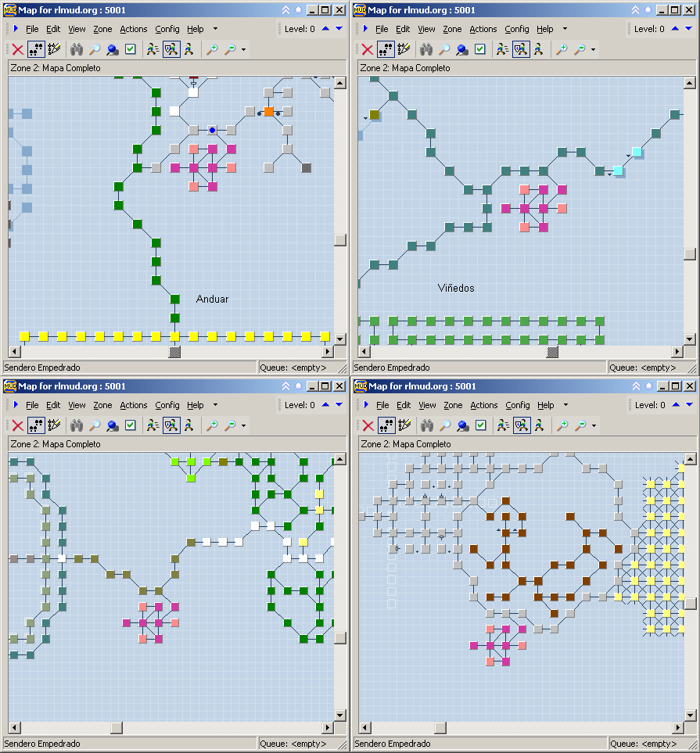Click Level down arrow in top-left window

[339, 29]
